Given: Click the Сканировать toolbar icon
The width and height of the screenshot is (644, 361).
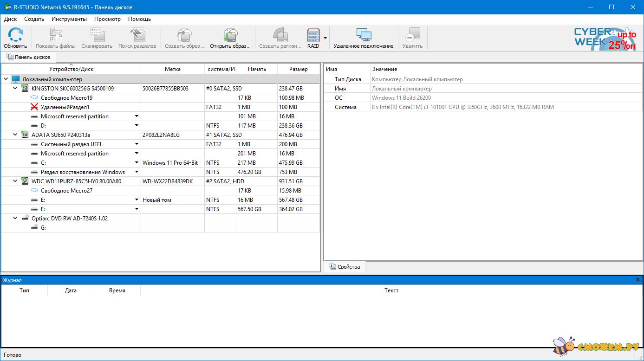Looking at the screenshot, I should [x=97, y=38].
